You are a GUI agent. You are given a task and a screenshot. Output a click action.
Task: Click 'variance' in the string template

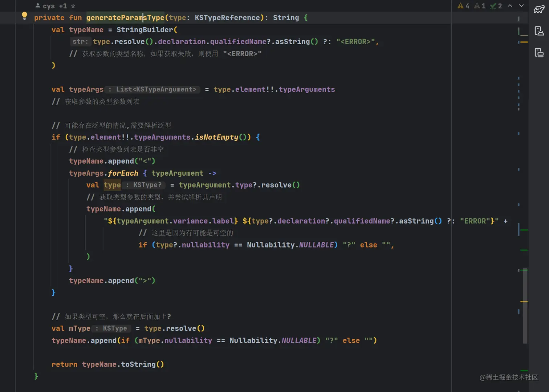tap(190, 221)
